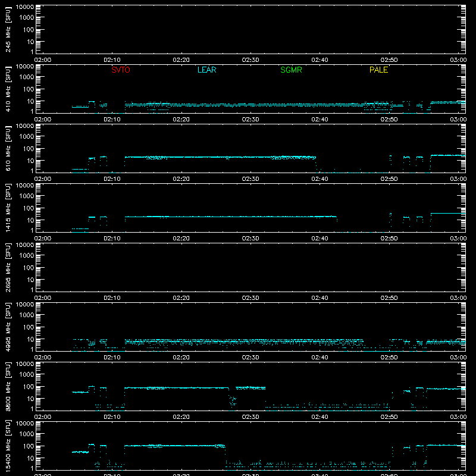Click the 10000 y-axis value on 2695 MHz panel

click(x=25, y=245)
